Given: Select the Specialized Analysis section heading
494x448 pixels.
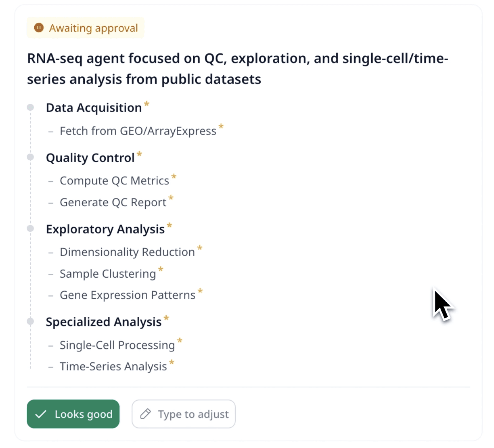Looking at the screenshot, I should click(104, 322).
